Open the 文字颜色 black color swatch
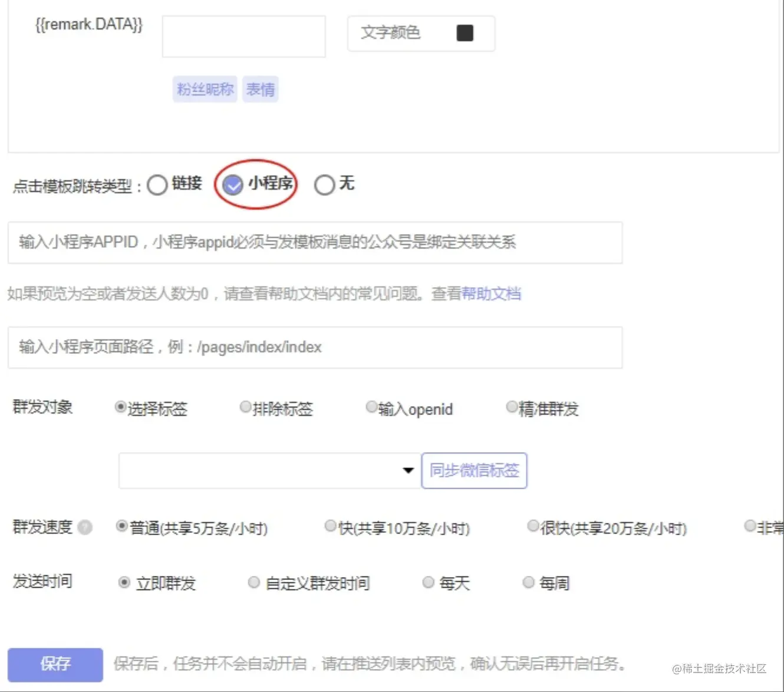Viewport: 784px width, 692px height. [x=465, y=33]
